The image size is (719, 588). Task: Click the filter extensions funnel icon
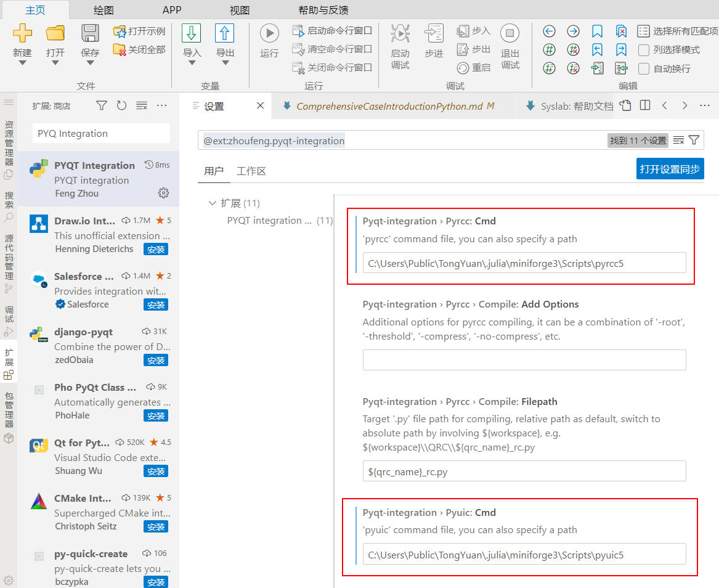pyautogui.click(x=102, y=106)
